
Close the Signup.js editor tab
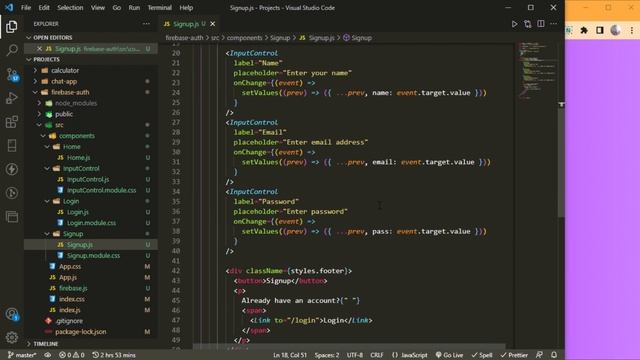tap(213, 24)
